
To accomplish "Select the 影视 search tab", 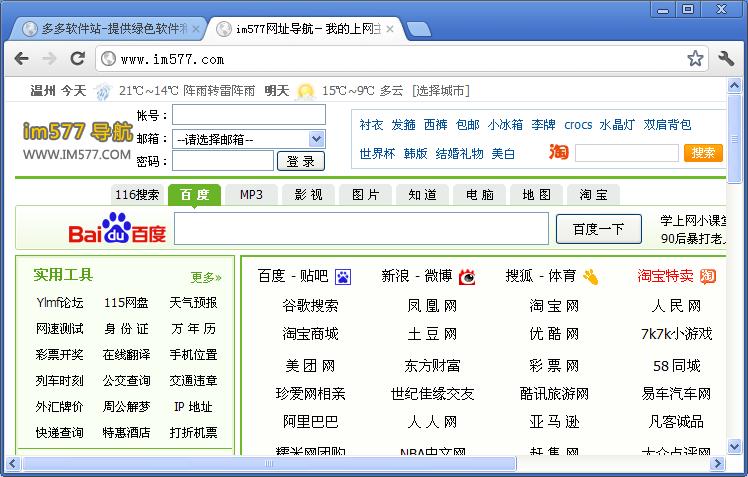I will (x=308, y=195).
